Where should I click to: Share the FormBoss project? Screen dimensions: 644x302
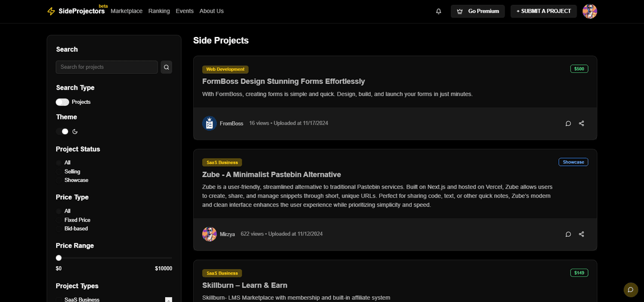point(581,124)
